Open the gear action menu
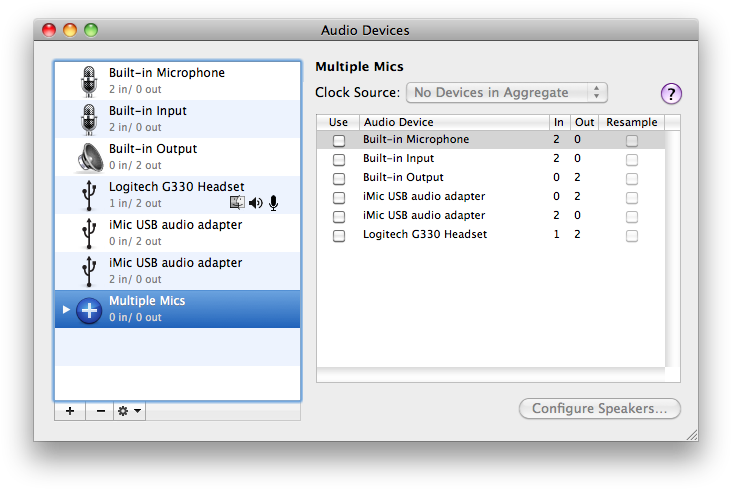Screen dimensions: 731x489 pos(130,410)
